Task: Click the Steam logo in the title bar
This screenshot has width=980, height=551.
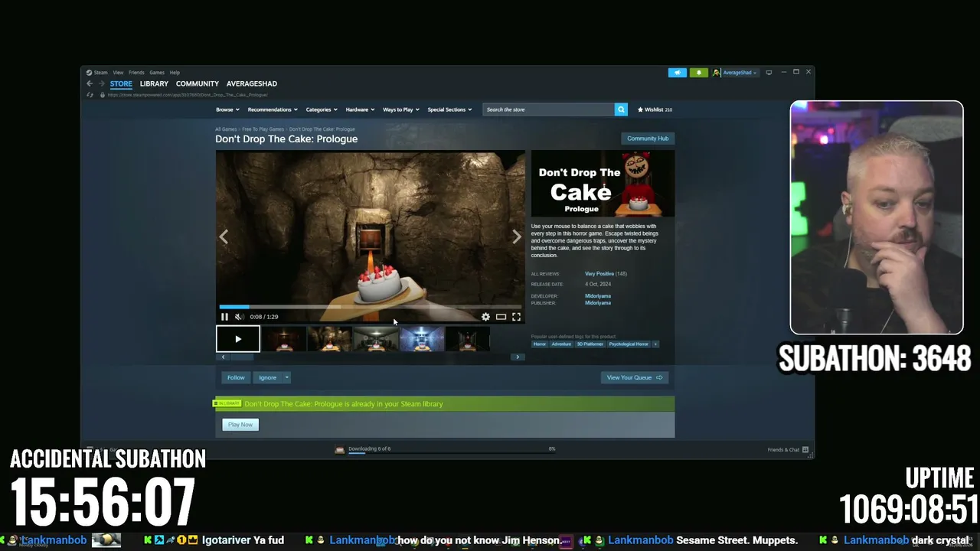Action: (x=89, y=73)
